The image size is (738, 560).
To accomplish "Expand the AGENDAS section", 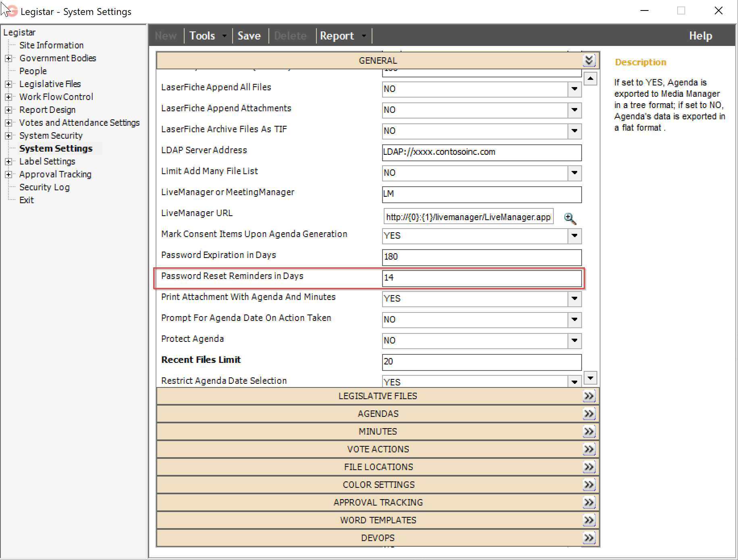I will coord(589,413).
